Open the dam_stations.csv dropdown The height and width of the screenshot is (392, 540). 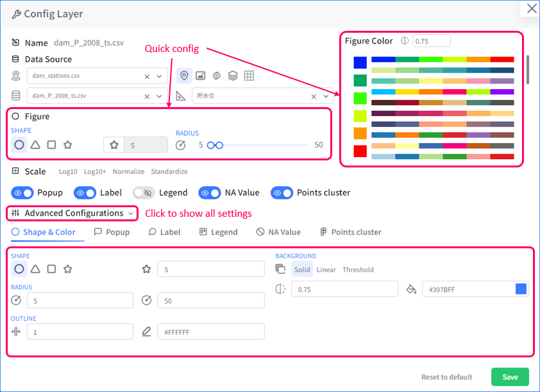point(159,76)
